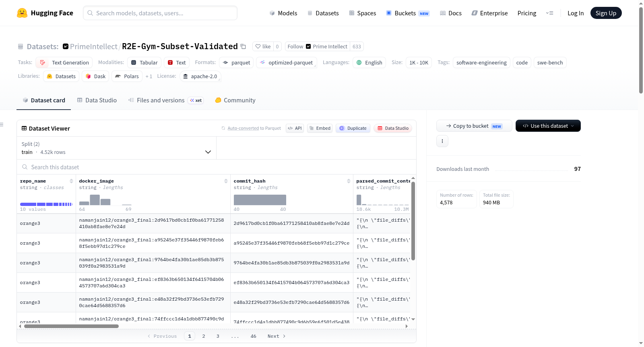Open the Community tab
The image size is (644, 347).
pos(235,100)
